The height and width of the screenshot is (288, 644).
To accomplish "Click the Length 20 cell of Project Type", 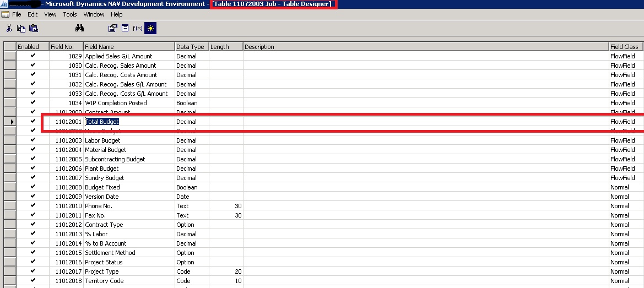I will pos(226,271).
